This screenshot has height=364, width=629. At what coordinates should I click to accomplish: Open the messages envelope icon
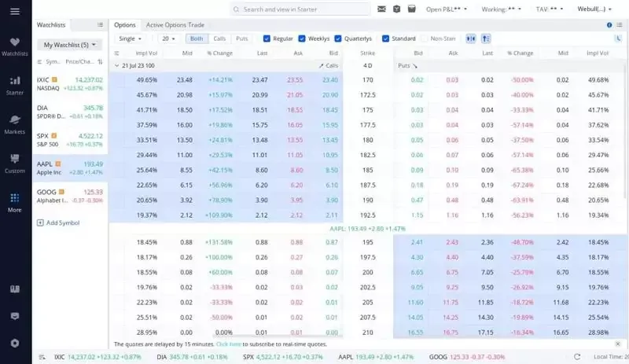click(381, 9)
